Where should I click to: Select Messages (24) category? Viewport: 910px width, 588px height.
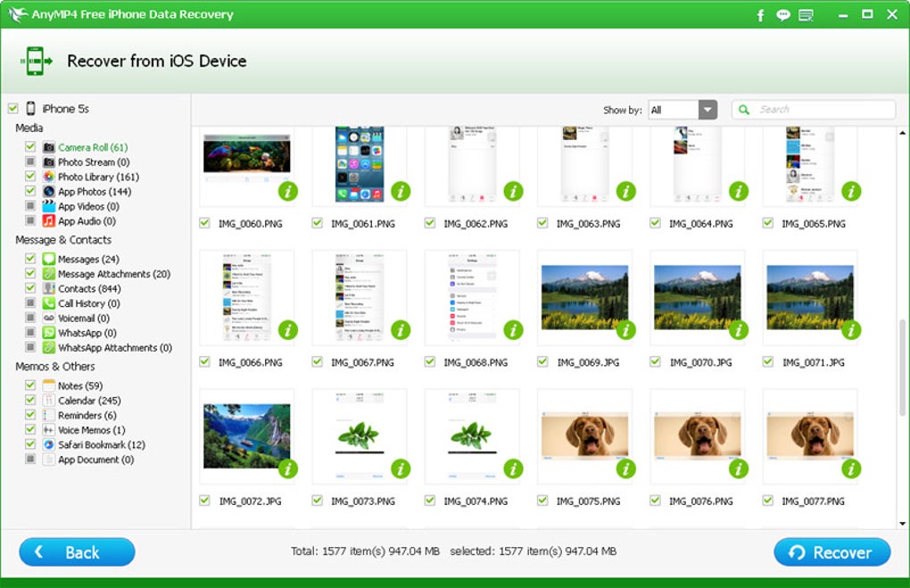coord(88,259)
